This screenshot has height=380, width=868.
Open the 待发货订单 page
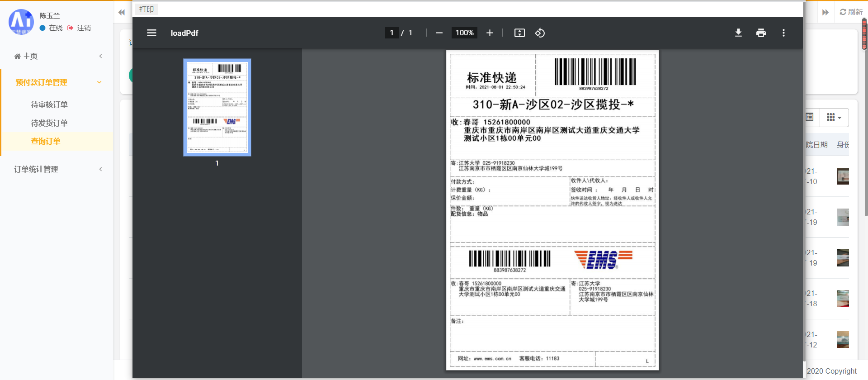pyautogui.click(x=49, y=123)
